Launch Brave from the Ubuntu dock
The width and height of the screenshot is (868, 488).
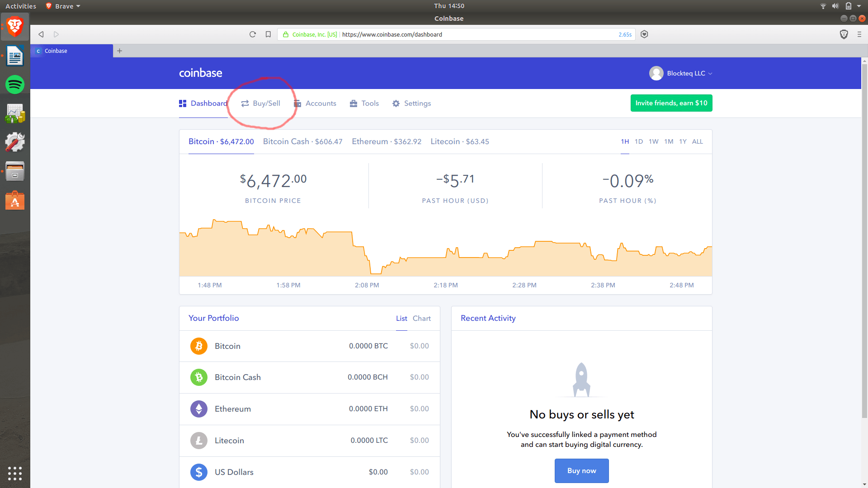(x=15, y=27)
